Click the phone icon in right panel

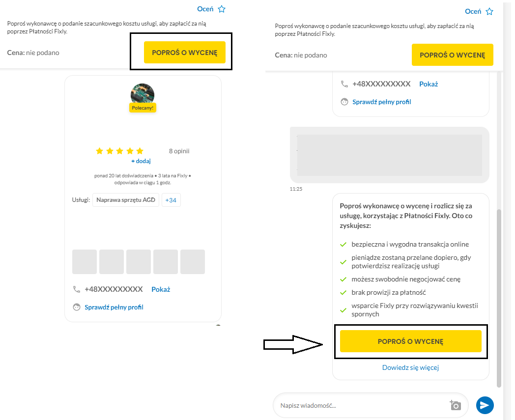(x=344, y=84)
